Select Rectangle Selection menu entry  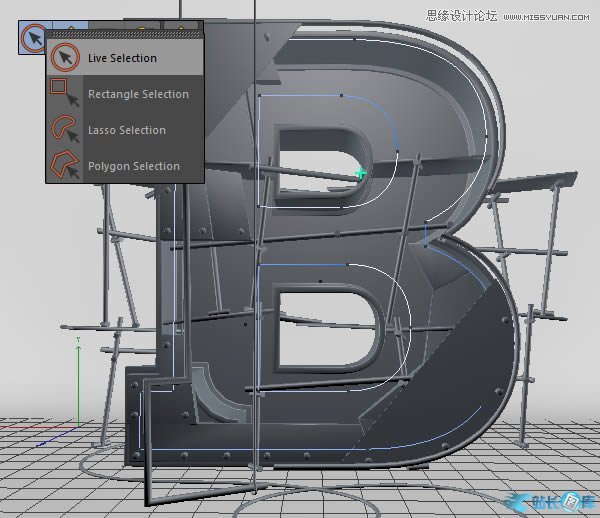pyautogui.click(x=137, y=94)
